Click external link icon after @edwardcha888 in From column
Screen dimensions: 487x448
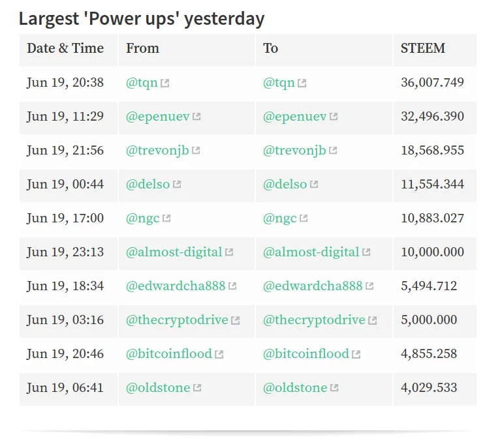232,286
